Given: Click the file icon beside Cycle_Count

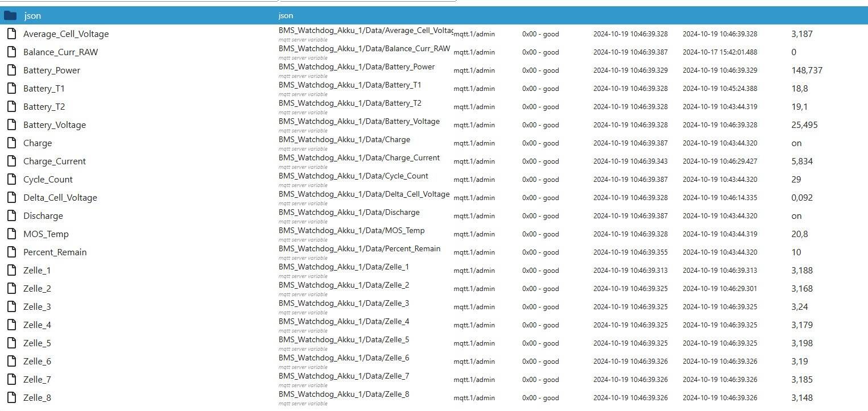Looking at the screenshot, I should 11,180.
